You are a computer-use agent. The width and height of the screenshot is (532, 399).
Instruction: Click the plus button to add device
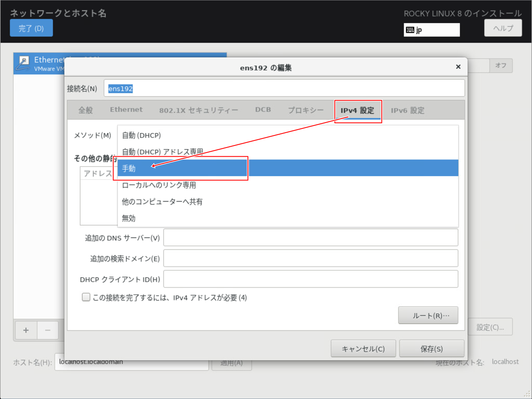coord(26,330)
